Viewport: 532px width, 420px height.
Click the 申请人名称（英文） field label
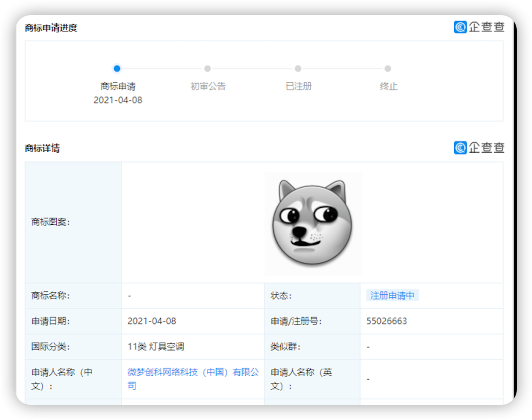click(301, 379)
